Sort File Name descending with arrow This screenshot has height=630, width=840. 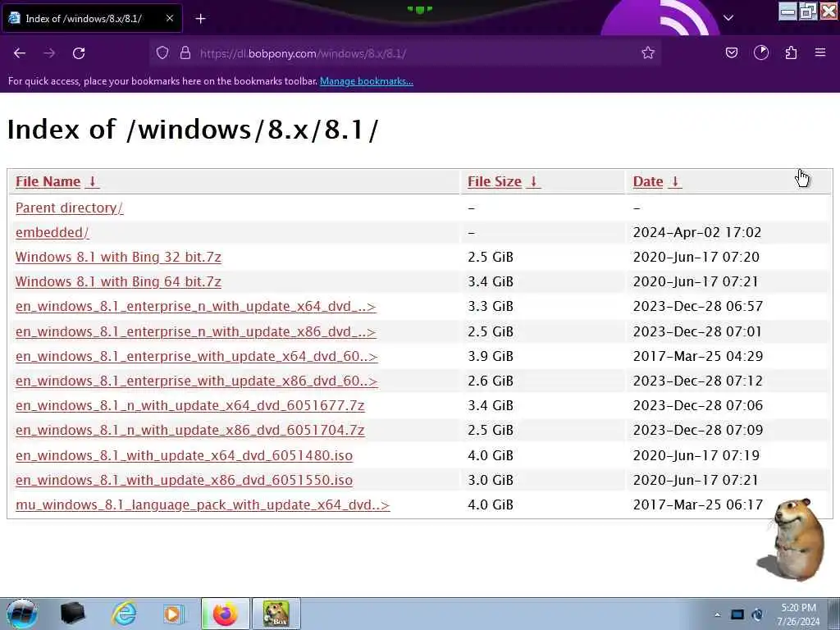coord(92,181)
